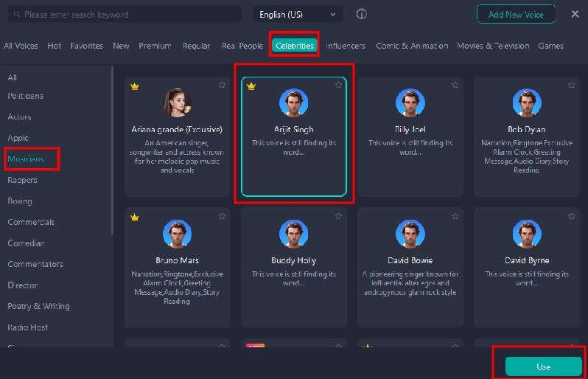Image resolution: width=588 pixels, height=379 pixels.
Task: Favorite the Bob Dylan voice star
Action: (571, 86)
